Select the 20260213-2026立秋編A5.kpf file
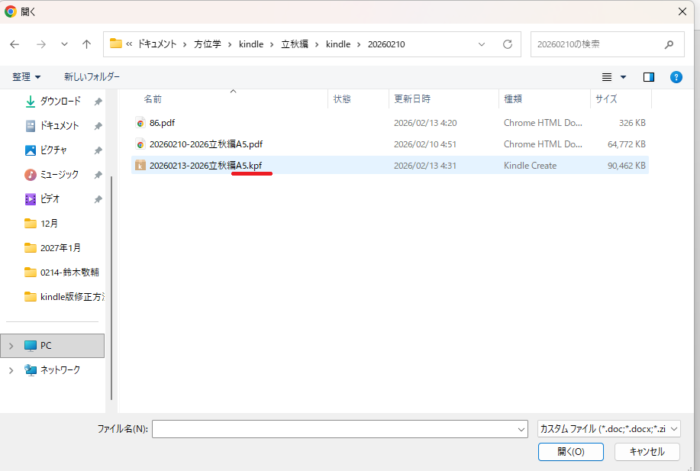700x471 pixels. click(205, 165)
